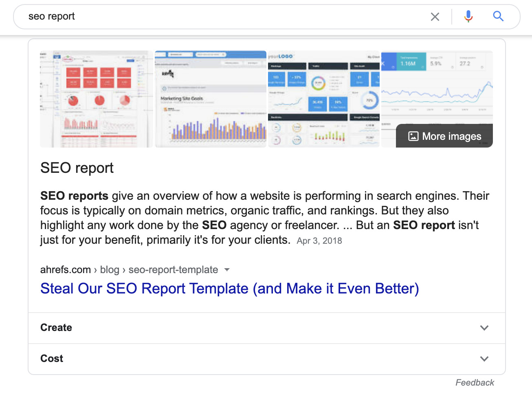Click the magnifying glass search icon
The height and width of the screenshot is (397, 532).
(x=498, y=17)
